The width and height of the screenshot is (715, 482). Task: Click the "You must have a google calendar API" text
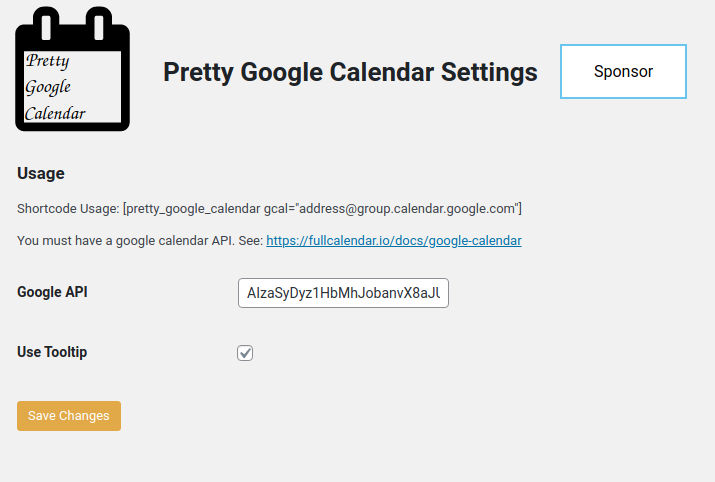(x=126, y=241)
